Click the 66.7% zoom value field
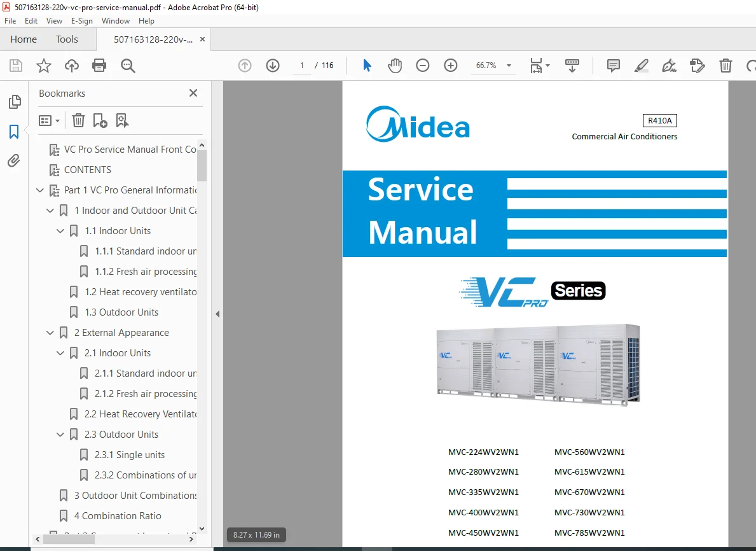The image size is (756, 551). coord(486,66)
